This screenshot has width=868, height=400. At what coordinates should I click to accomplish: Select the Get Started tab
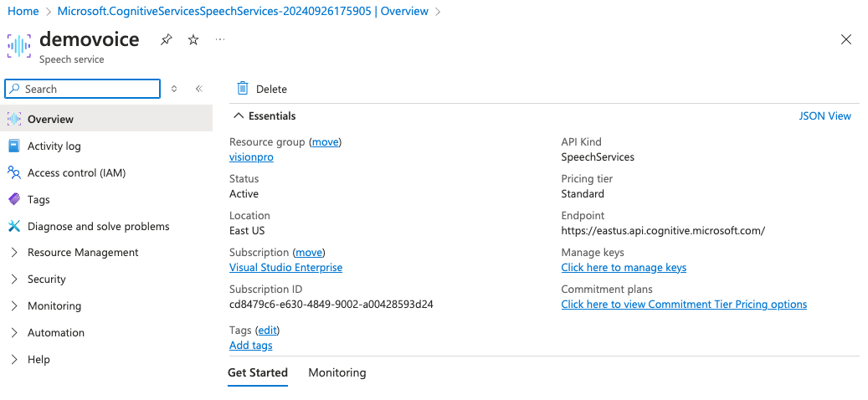pos(258,372)
